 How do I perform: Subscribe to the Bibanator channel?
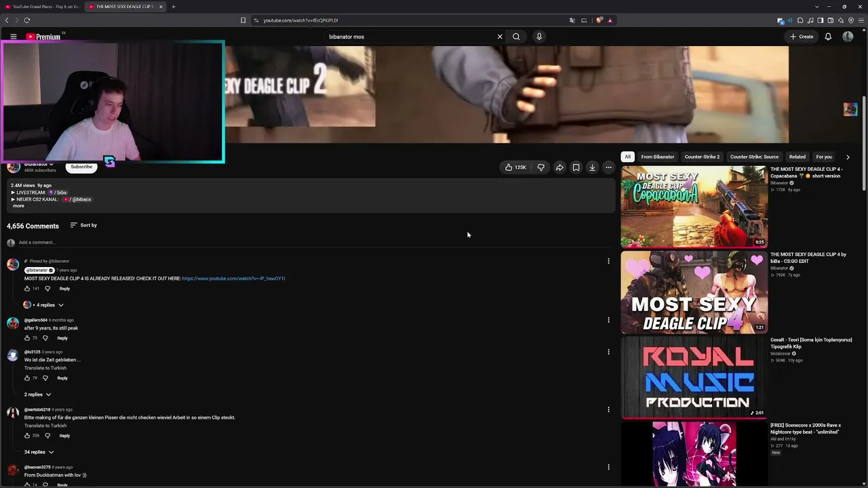click(x=81, y=167)
